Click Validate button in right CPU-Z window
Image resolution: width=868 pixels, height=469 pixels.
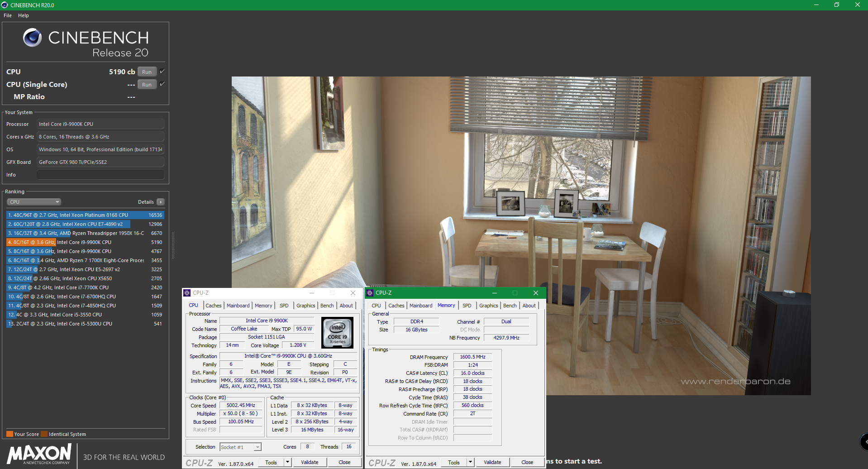(x=492, y=462)
